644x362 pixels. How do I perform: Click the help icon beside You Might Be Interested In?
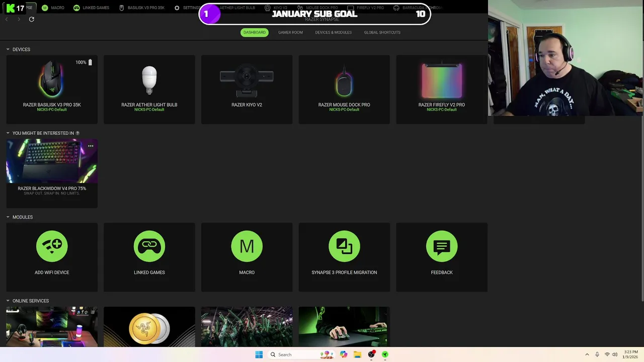pos(77,133)
